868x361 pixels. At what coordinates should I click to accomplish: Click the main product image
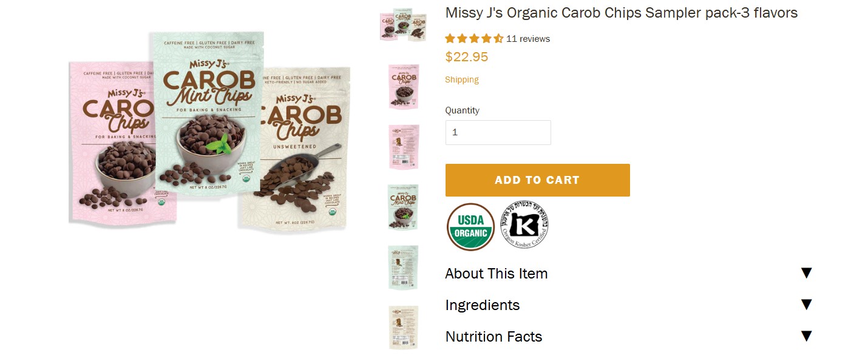(209, 130)
